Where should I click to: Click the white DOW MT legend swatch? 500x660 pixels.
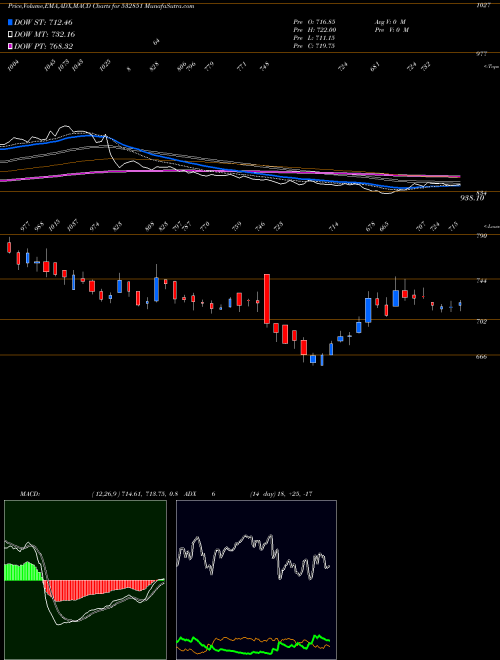click(10, 34)
